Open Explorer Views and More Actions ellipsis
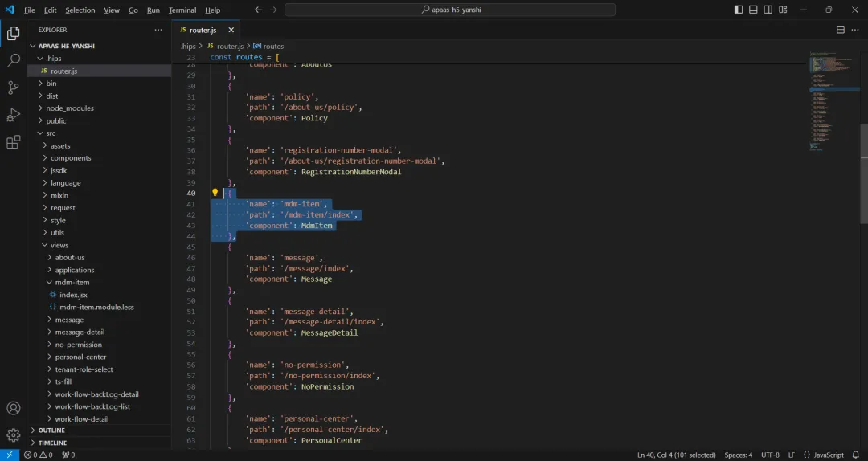The width and height of the screenshot is (868, 461). coord(158,30)
